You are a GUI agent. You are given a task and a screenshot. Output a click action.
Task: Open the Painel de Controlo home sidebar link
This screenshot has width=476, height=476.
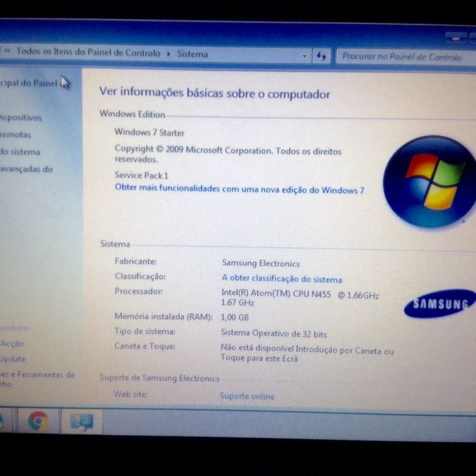[x=29, y=83]
